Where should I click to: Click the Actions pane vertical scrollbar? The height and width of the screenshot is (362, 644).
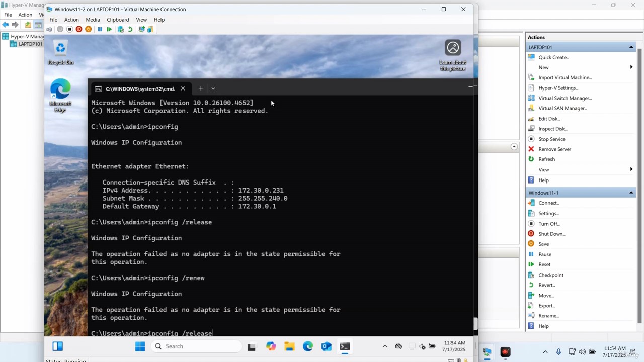tap(640, 186)
